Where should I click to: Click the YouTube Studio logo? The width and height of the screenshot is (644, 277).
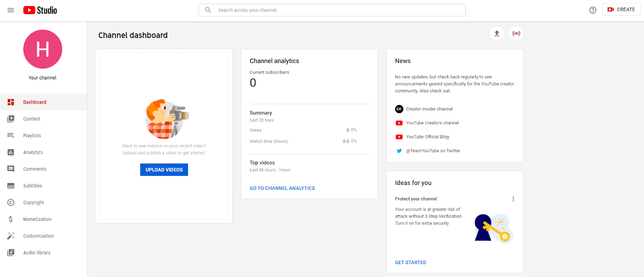click(40, 10)
